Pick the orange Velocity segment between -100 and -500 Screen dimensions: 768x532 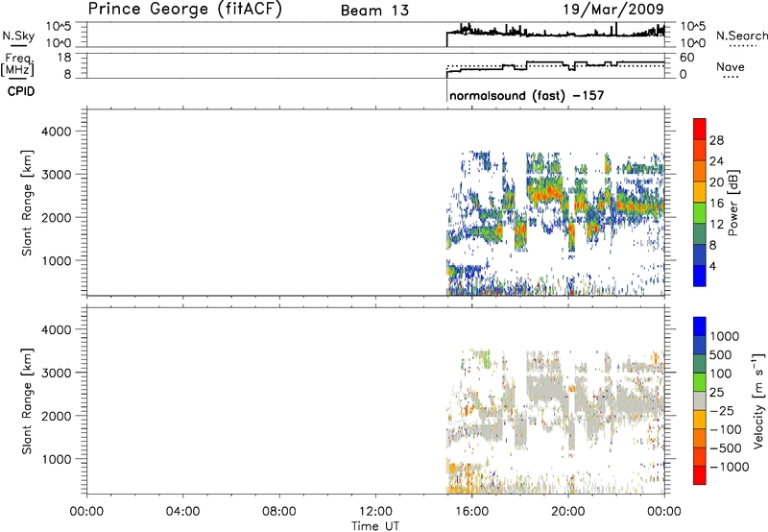coord(700,438)
